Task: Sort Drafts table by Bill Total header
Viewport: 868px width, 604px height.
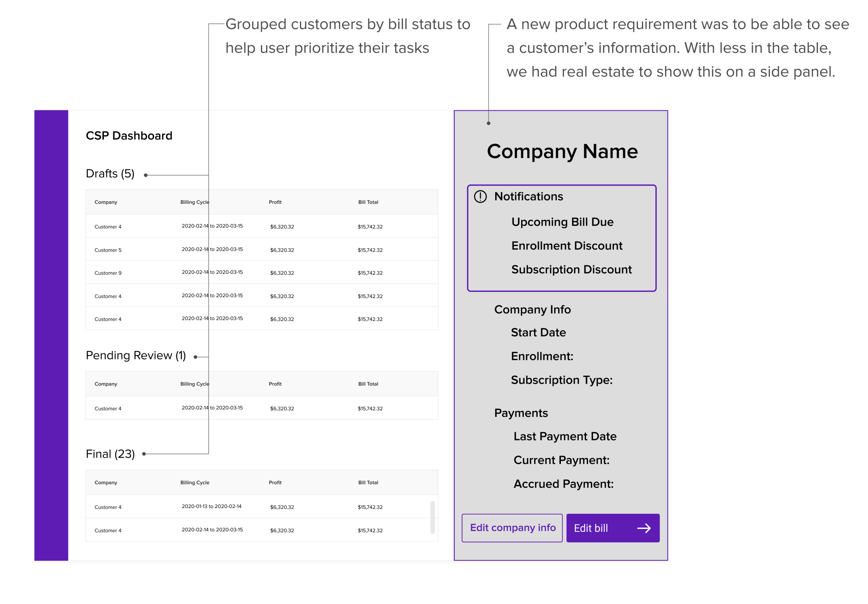Action: 368,202
